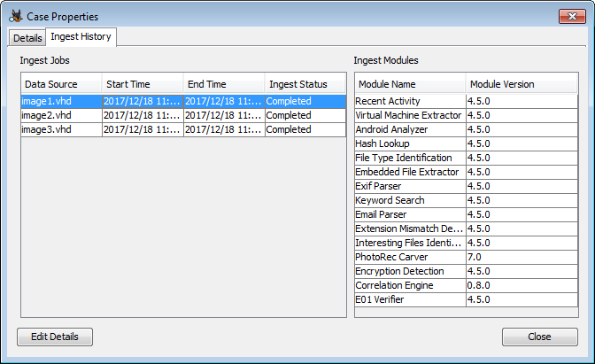Click the Module Version column header
Viewport: 595px width, 364px height.
point(522,84)
